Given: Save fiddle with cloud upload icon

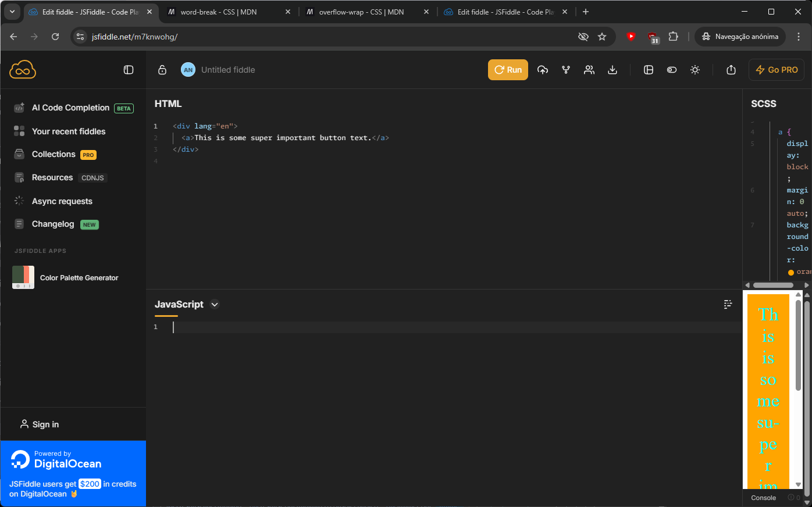Looking at the screenshot, I should (x=543, y=70).
